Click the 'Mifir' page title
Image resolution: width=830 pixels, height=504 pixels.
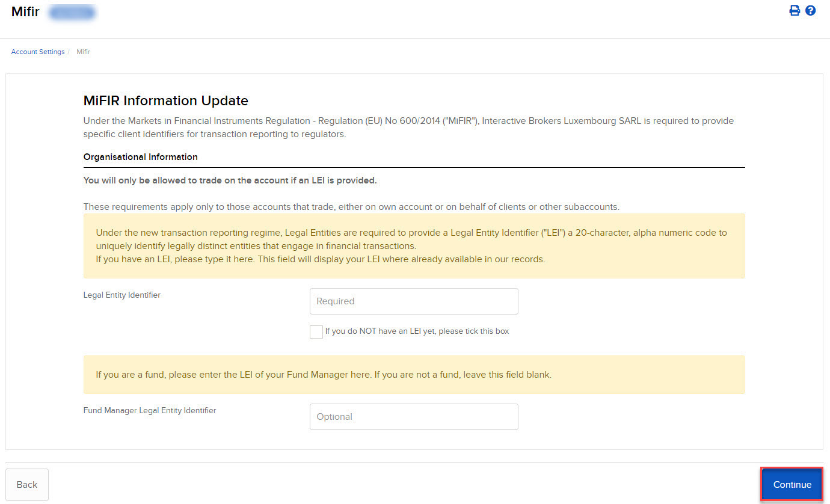click(25, 11)
